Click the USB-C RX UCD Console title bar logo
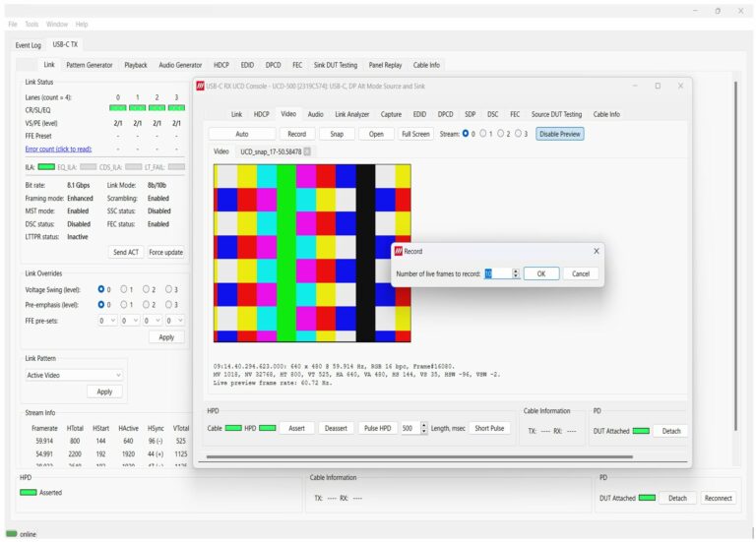The image size is (756, 542). (200, 87)
